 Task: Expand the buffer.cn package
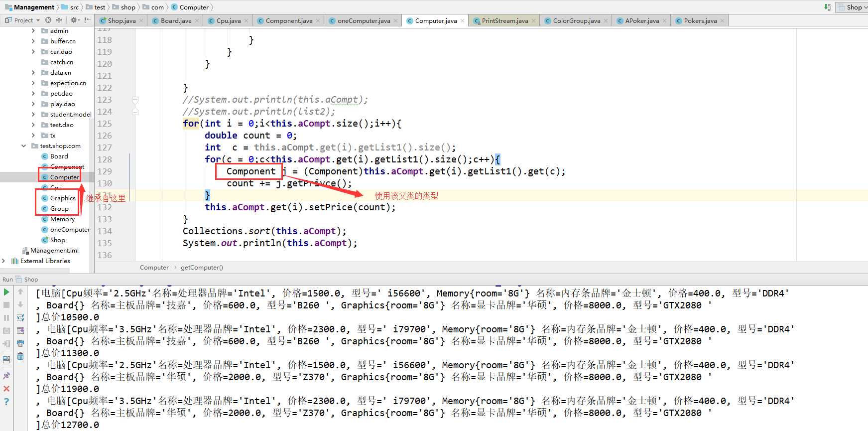[33, 41]
